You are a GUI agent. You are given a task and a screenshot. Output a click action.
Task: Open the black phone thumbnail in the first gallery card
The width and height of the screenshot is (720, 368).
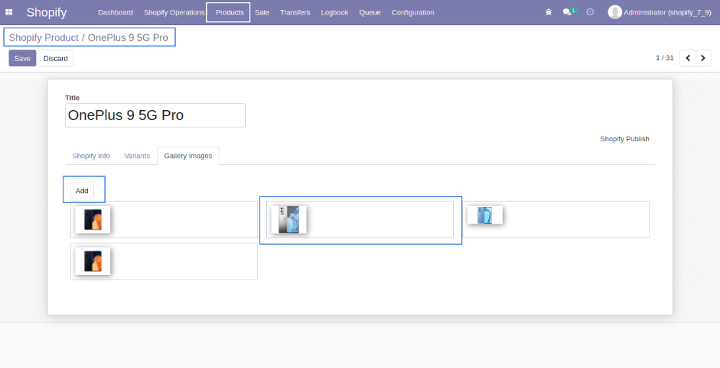93,220
